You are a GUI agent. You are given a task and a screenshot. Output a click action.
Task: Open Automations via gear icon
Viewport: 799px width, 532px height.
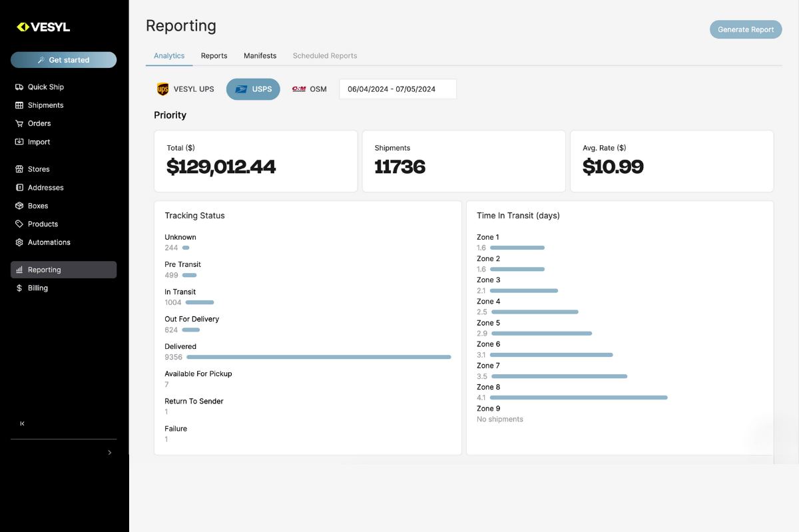(19, 242)
